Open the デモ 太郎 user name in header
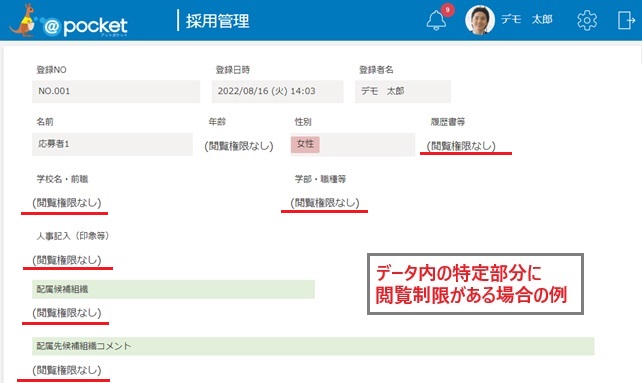Viewport: 642px width, 383px height. tap(527, 19)
